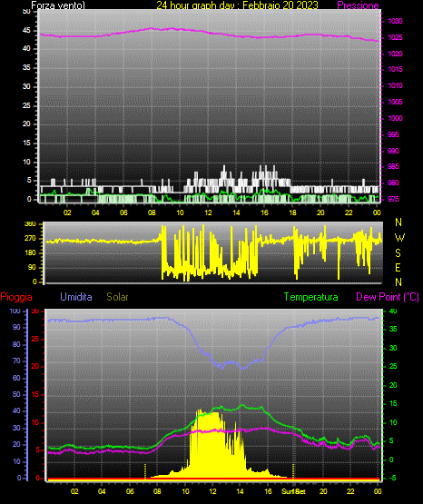Image resolution: width=423 pixels, height=504 pixels.
Task: Click the 1030 pressure axis value
Action: (x=395, y=21)
